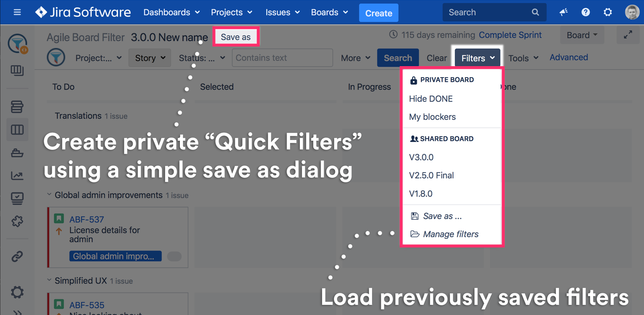Open Releases from the ship icon
The image size is (644, 315).
point(17,153)
